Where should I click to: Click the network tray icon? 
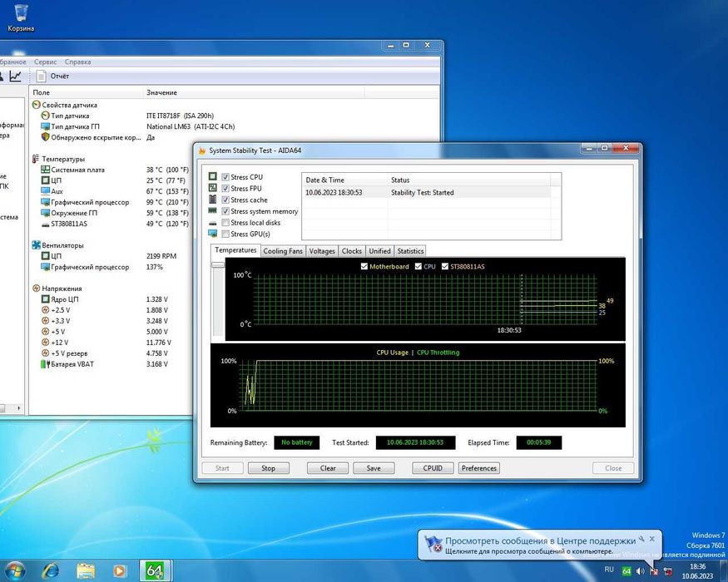pos(668,571)
